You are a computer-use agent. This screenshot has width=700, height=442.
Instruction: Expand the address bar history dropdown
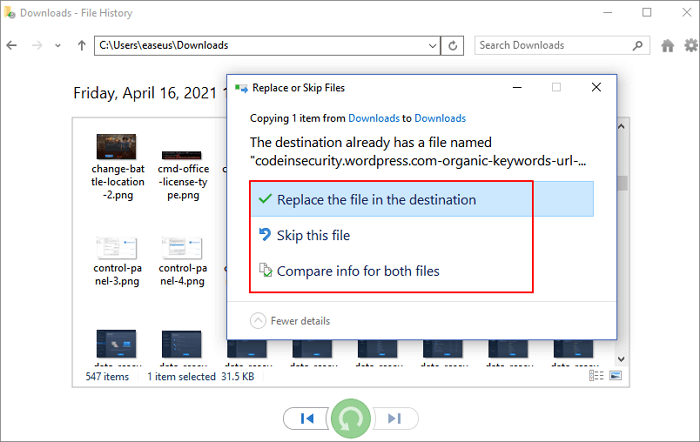(x=432, y=46)
